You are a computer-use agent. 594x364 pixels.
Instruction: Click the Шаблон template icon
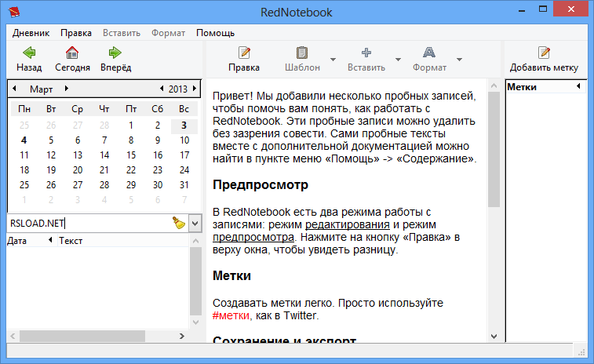click(x=302, y=53)
